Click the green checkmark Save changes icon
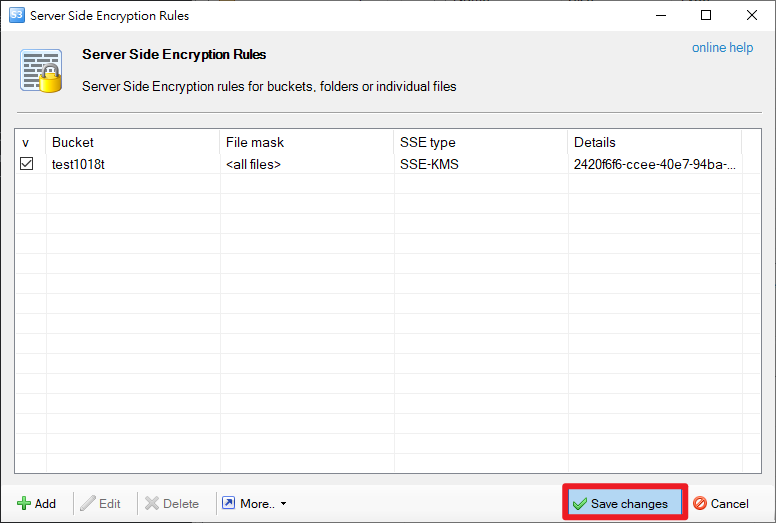Viewport: 776px width, 523px height. 580,504
